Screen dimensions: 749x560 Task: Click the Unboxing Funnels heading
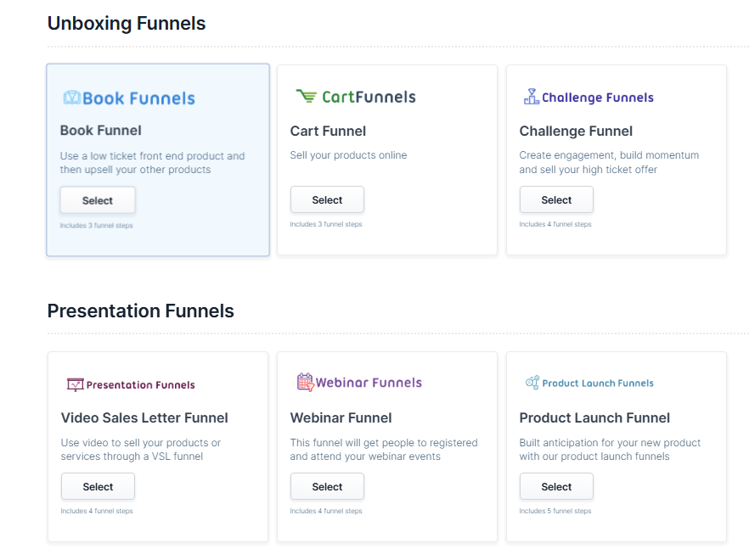coord(126,23)
